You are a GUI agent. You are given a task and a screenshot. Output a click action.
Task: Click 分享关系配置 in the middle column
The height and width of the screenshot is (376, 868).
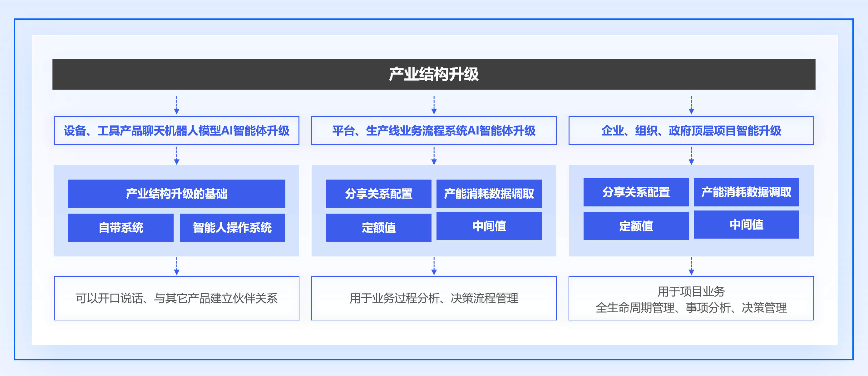tap(378, 193)
